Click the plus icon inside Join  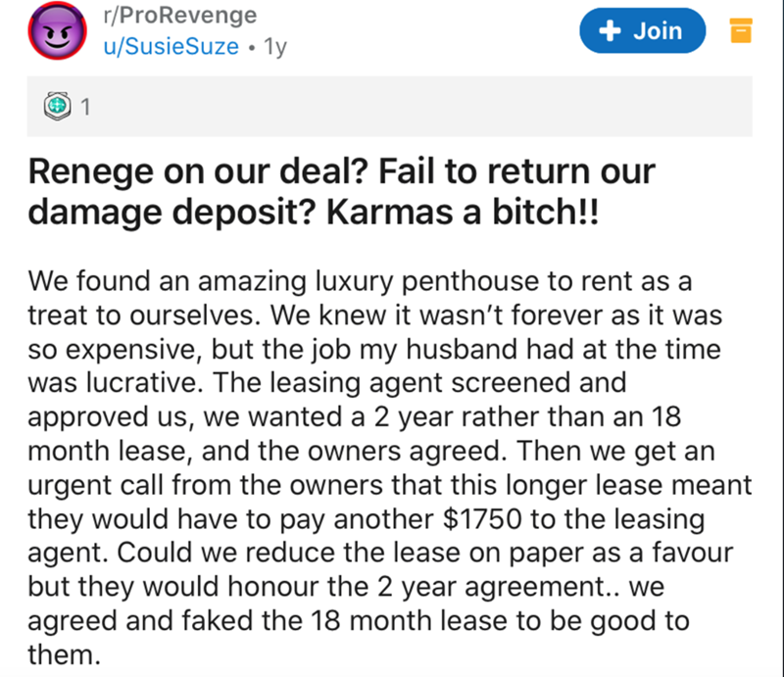tap(610, 31)
